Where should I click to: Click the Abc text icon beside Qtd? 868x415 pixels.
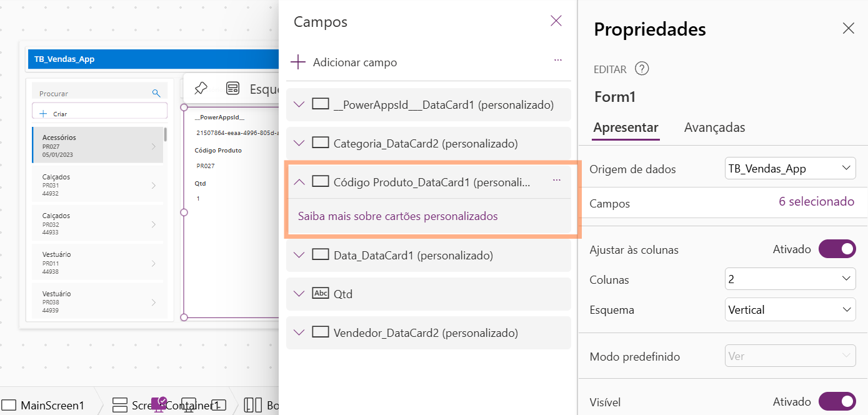point(321,293)
